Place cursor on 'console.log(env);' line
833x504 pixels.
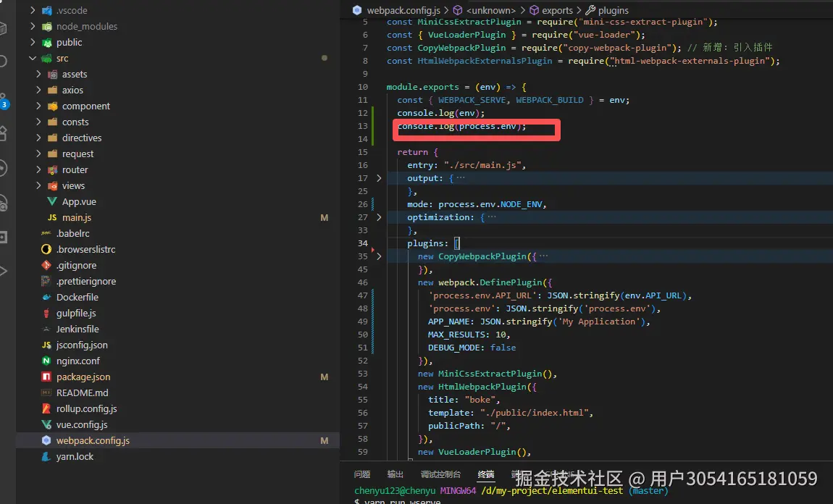[440, 113]
